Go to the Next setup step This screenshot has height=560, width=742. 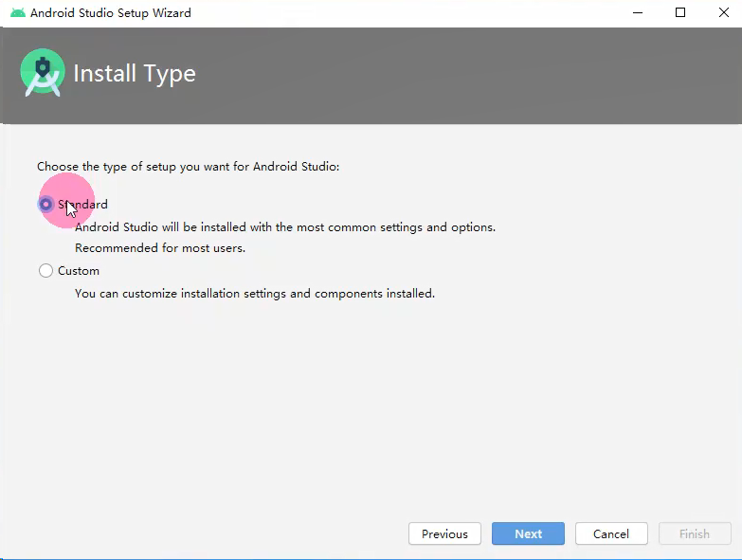tap(528, 533)
